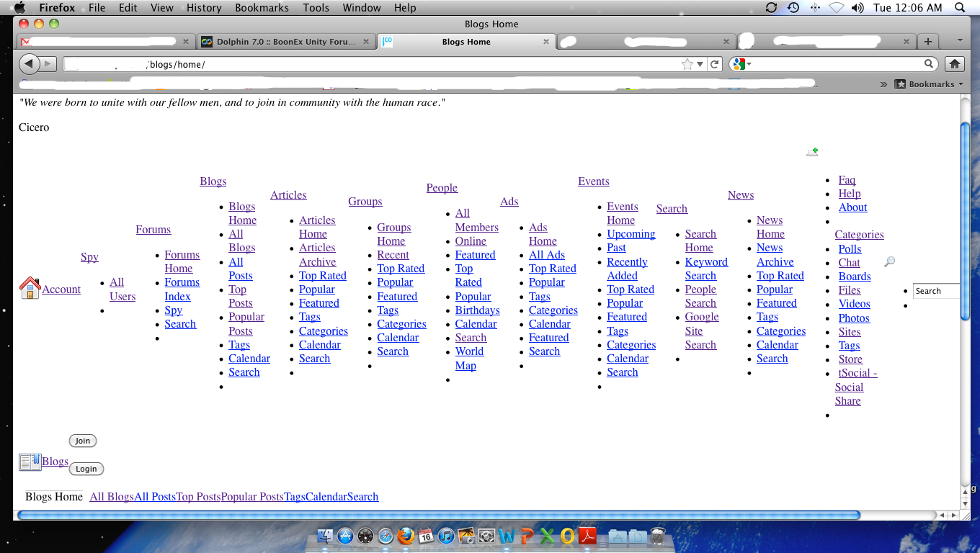Expand the list-all-tabs arrow in tab bar

pyautogui.click(x=959, y=41)
